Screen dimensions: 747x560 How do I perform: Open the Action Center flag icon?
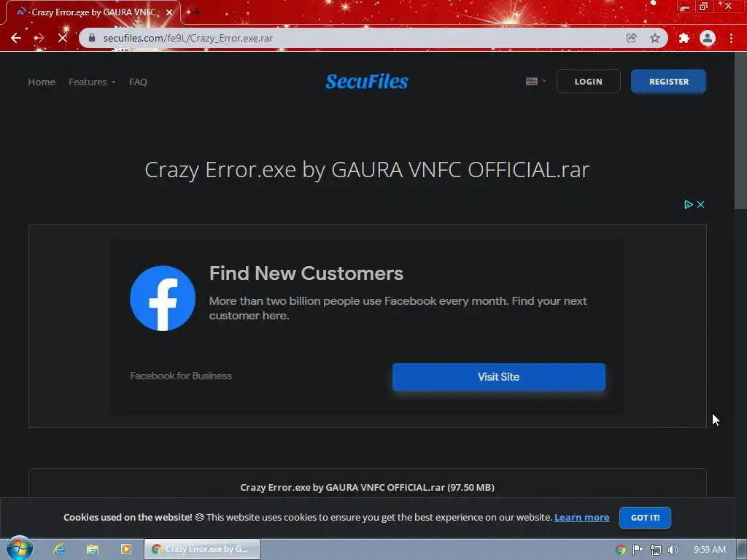coord(638,550)
